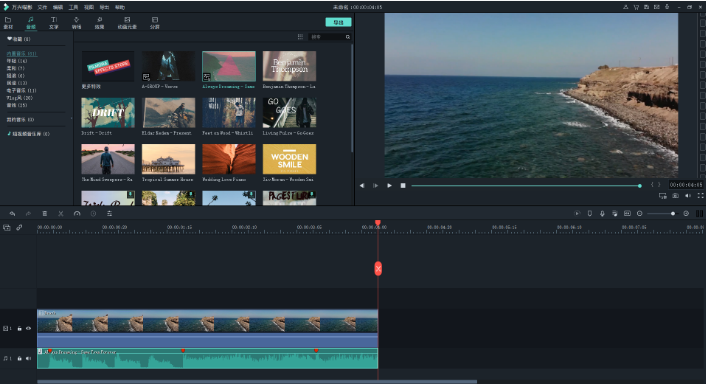This screenshot has width=706, height=384.
Task: Click rewind to previous frame button
Action: click(362, 185)
